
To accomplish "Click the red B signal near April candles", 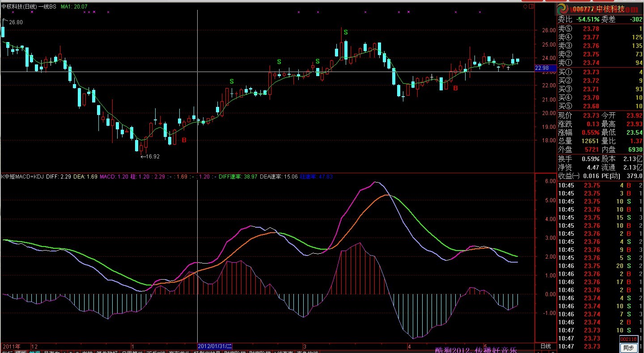I will click(x=455, y=89).
